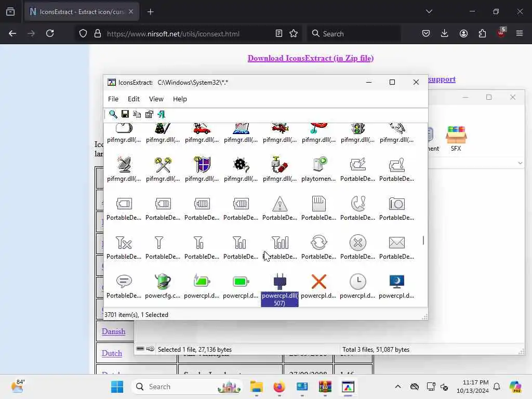Open Windows Start menu

pyautogui.click(x=117, y=387)
